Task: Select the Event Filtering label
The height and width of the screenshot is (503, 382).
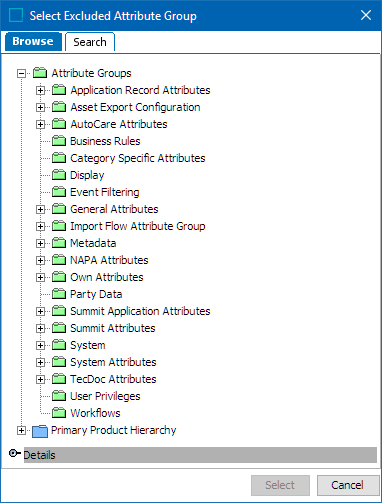Action: click(x=105, y=192)
